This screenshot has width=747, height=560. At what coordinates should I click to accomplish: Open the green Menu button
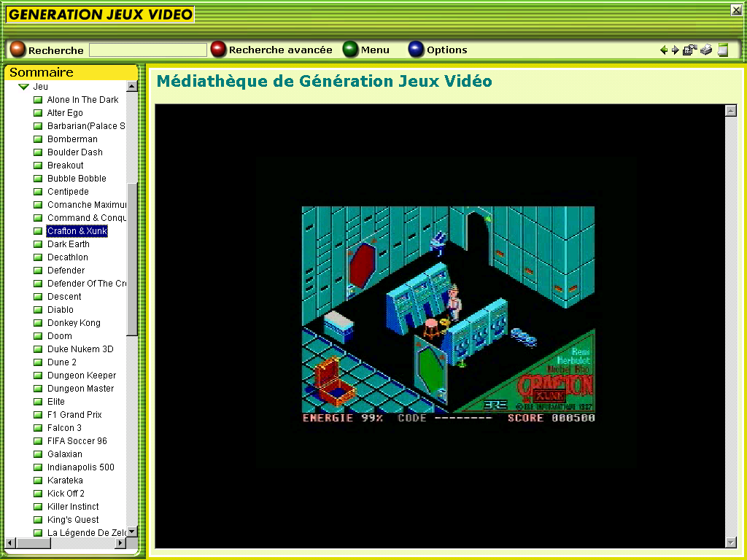point(351,50)
